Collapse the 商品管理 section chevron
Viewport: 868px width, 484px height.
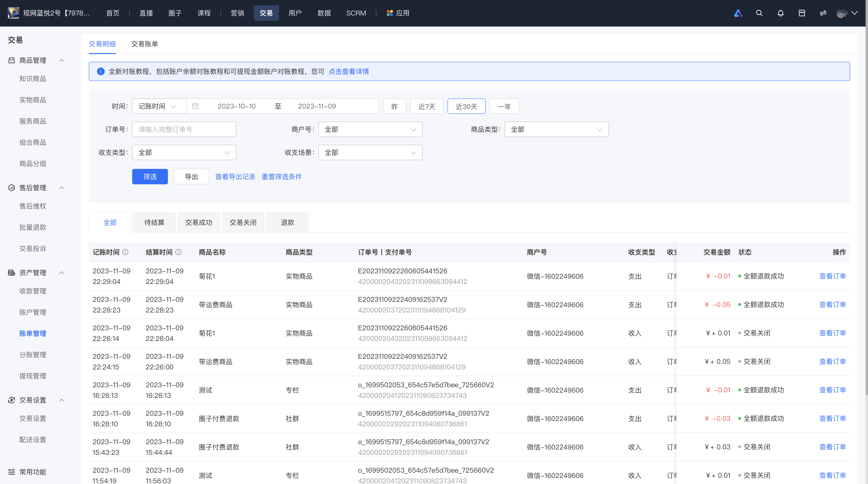click(x=62, y=60)
